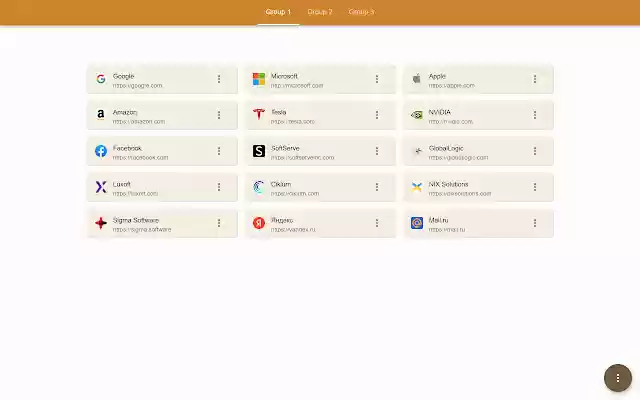Image resolution: width=640 pixels, height=400 pixels.
Task: Click the NVIDIA bookmark title
Action: point(440,112)
